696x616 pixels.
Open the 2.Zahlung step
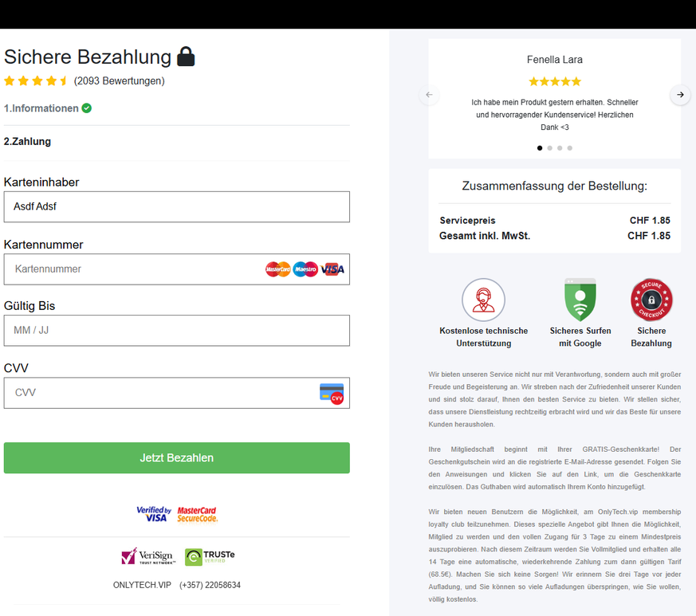click(x=27, y=142)
